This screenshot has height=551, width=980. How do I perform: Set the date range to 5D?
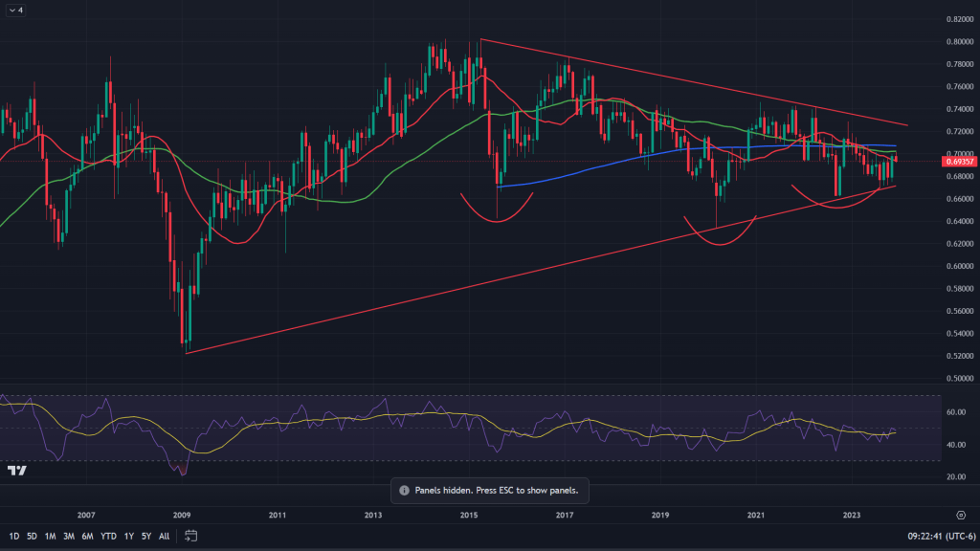[32, 536]
